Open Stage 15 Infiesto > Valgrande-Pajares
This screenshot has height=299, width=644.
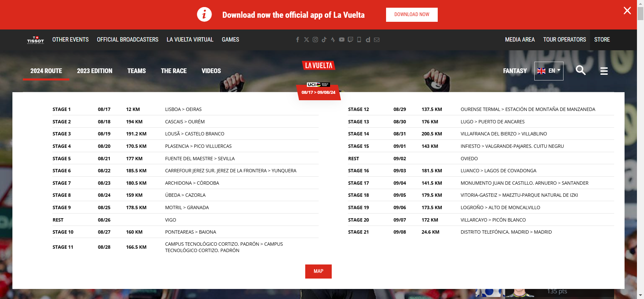point(481,146)
